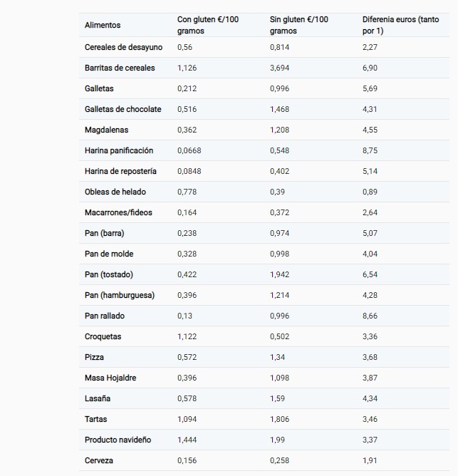Click the "Alimentos" column header
Image resolution: width=458 pixels, height=476 pixels.
pos(103,26)
